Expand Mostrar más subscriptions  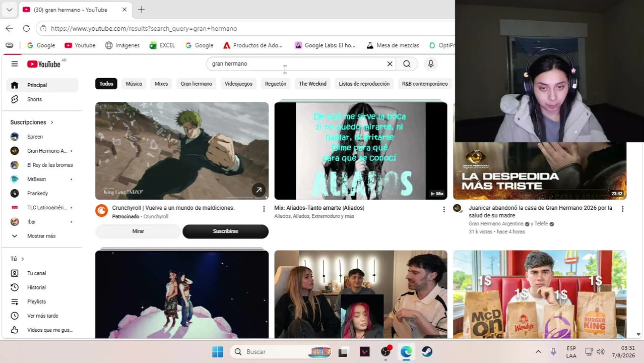tap(42, 236)
